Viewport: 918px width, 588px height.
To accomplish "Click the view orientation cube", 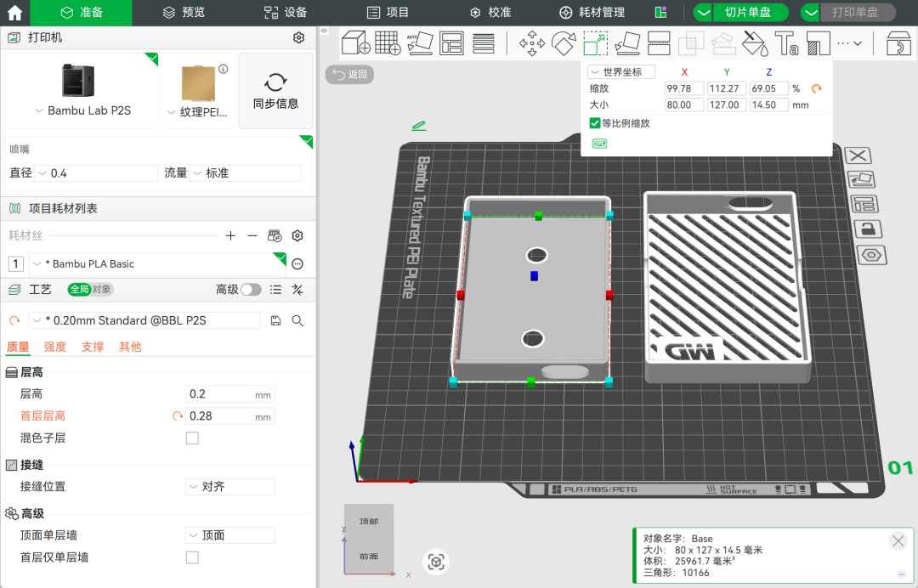I will [x=369, y=538].
